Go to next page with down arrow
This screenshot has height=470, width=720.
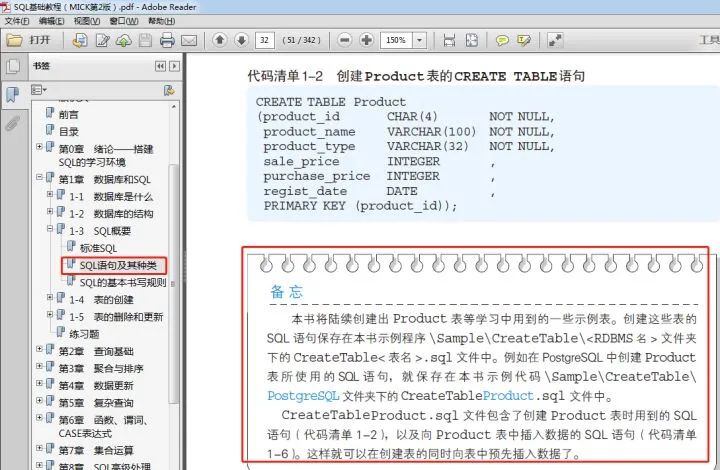click(241, 40)
